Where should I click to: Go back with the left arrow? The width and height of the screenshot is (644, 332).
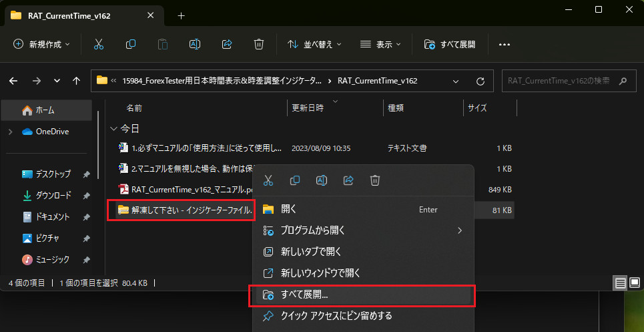point(13,81)
